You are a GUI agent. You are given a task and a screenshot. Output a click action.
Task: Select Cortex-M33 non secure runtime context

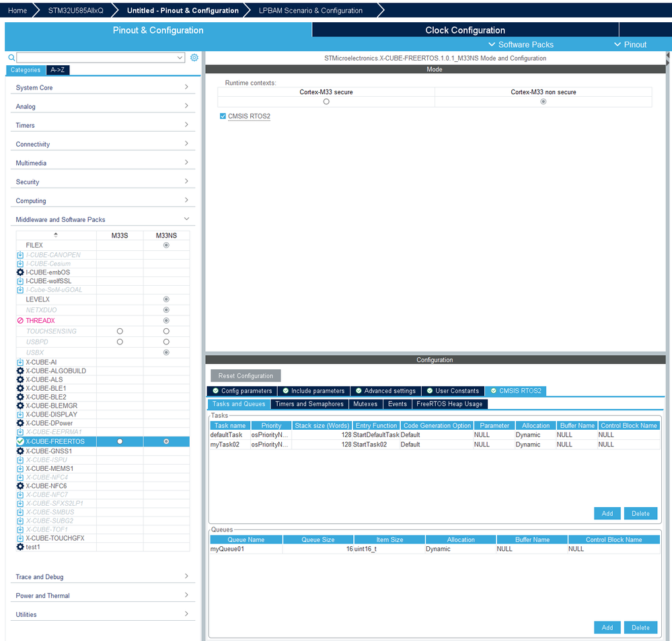[x=543, y=102]
